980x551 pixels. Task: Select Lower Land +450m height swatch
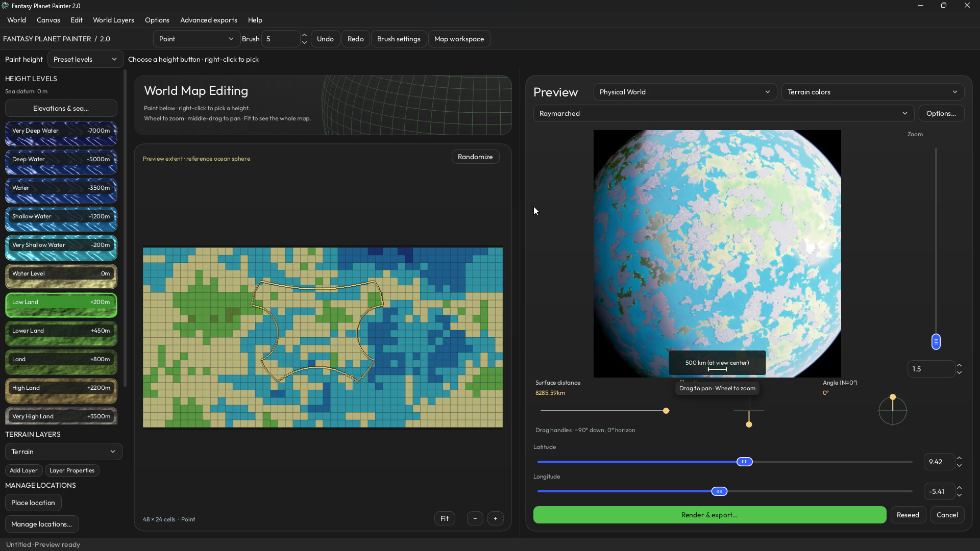point(61,334)
